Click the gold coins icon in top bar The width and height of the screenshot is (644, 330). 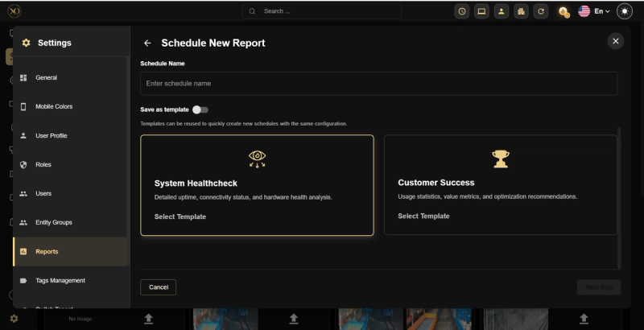[564, 12]
